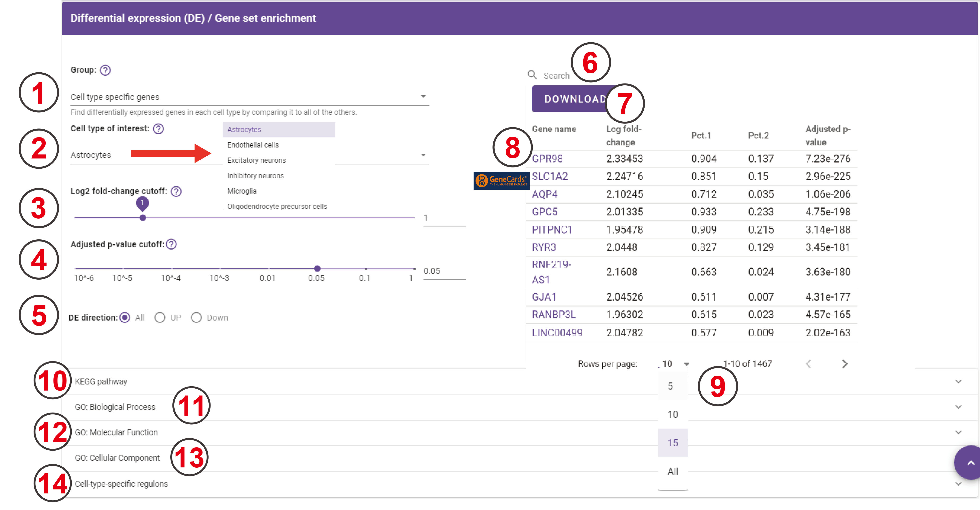This screenshot has height=510, width=980.
Task: Go to previous page of gene table
Action: click(809, 364)
